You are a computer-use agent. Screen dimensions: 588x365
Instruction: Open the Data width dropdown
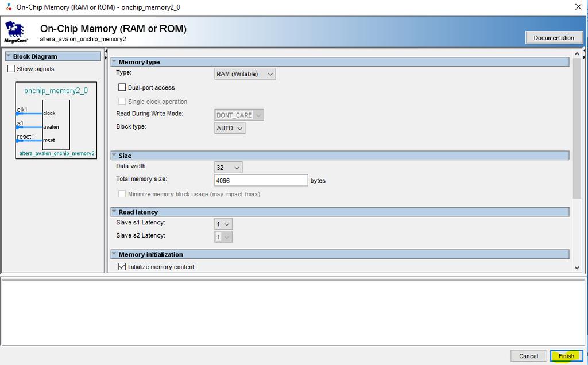pyautogui.click(x=229, y=168)
